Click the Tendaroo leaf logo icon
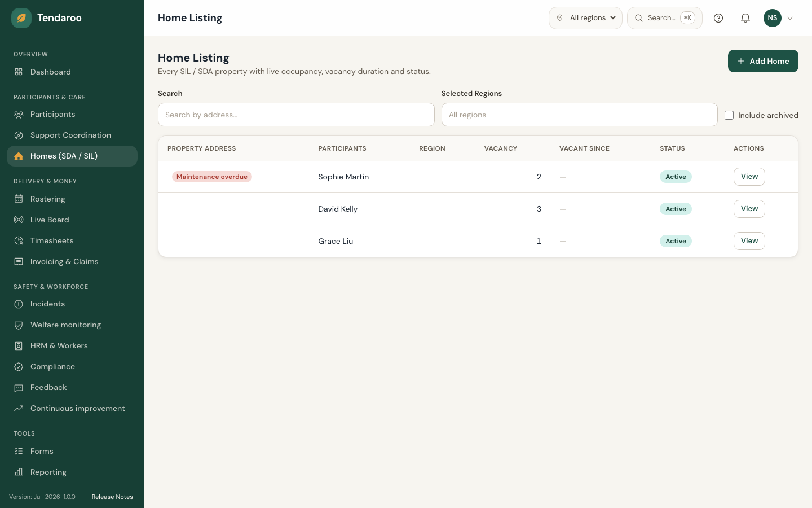Screen dimensions: 812x508 pyautogui.click(x=21, y=18)
